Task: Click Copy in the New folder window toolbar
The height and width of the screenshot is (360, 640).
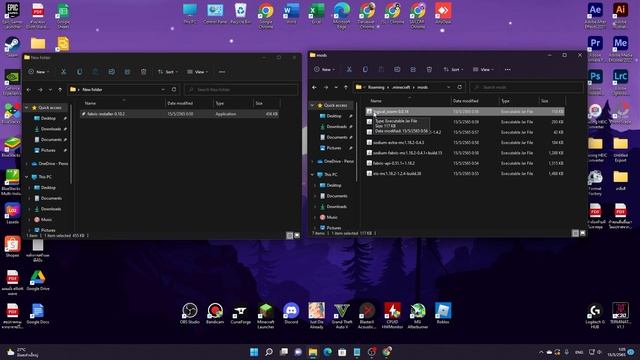Action: point(80,72)
